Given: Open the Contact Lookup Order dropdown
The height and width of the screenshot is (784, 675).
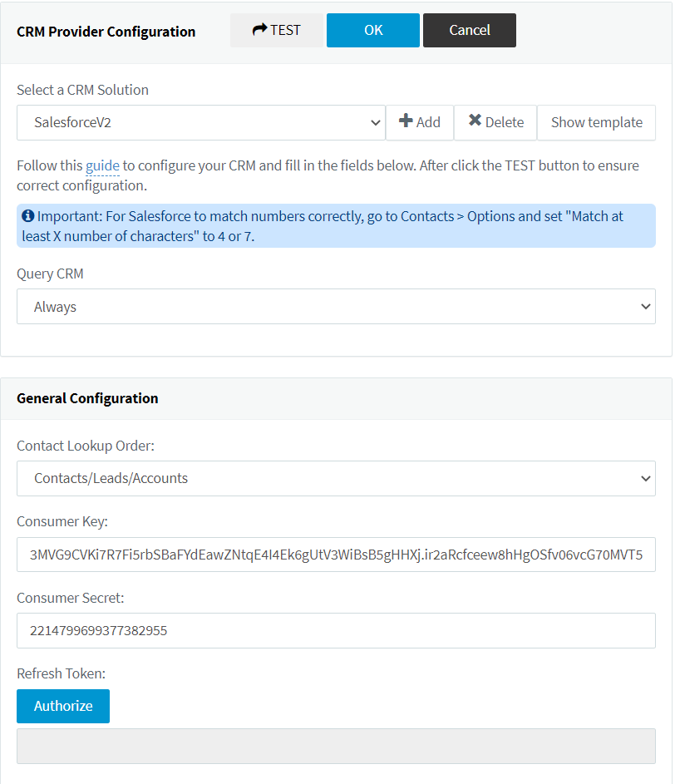Looking at the screenshot, I should 336,479.
